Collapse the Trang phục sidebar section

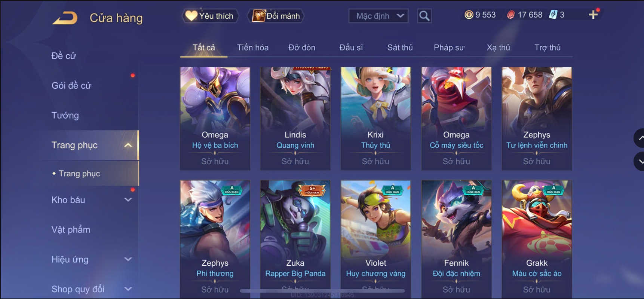pos(128,145)
